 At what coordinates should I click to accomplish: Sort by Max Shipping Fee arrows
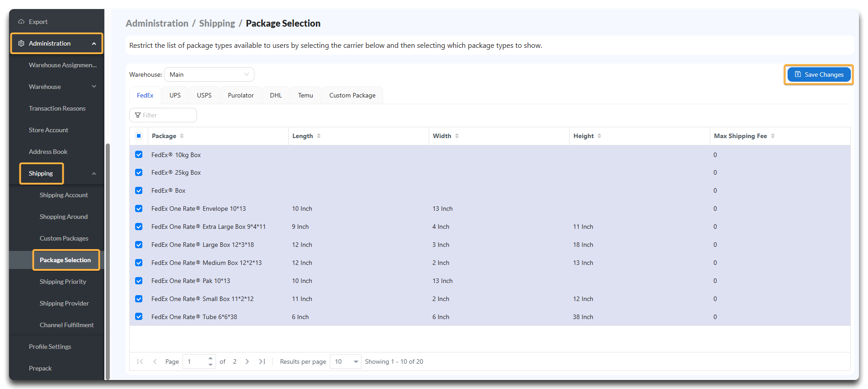tap(773, 136)
